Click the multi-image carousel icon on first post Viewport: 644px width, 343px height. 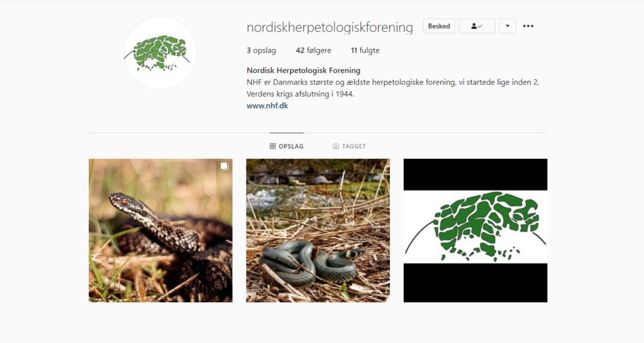(x=224, y=166)
